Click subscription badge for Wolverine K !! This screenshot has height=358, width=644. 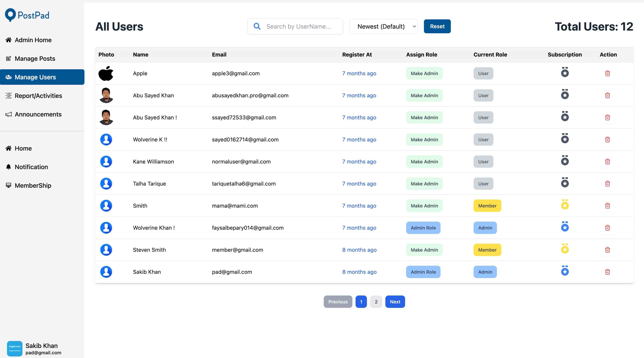pyautogui.click(x=565, y=138)
